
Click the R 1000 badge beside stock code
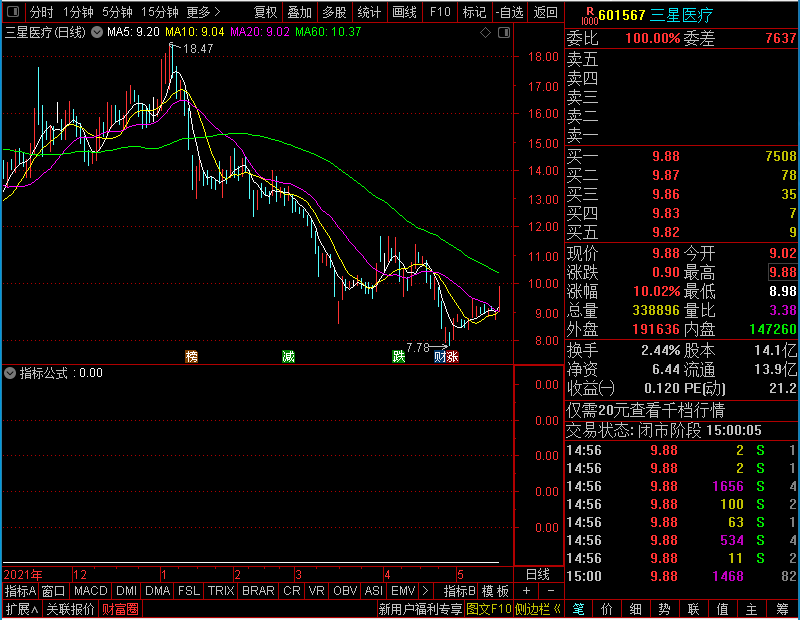[x=589, y=16]
